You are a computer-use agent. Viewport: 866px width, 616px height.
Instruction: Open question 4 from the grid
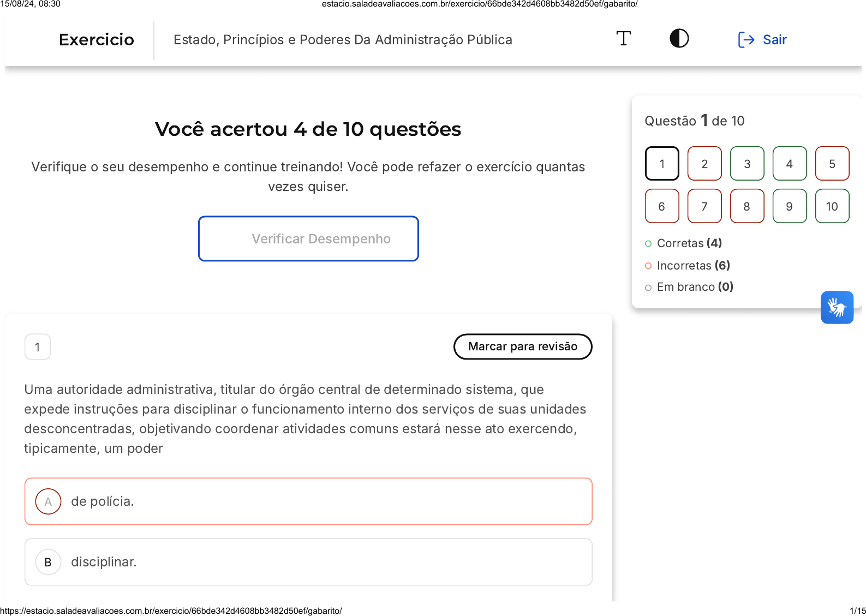click(789, 164)
